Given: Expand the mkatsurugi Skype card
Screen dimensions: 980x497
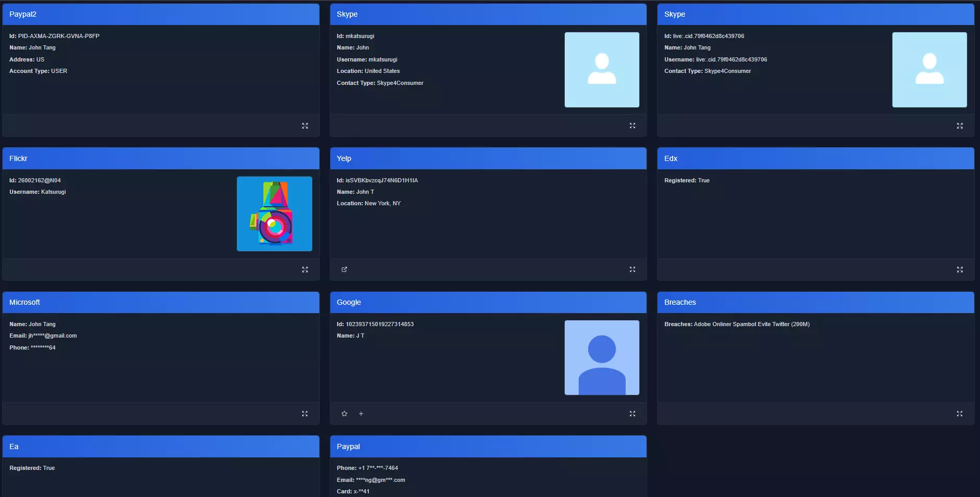Looking at the screenshot, I should click(x=632, y=126).
